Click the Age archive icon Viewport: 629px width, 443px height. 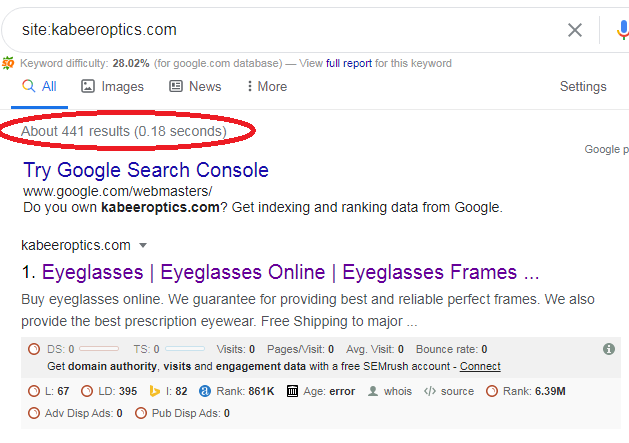click(292, 391)
